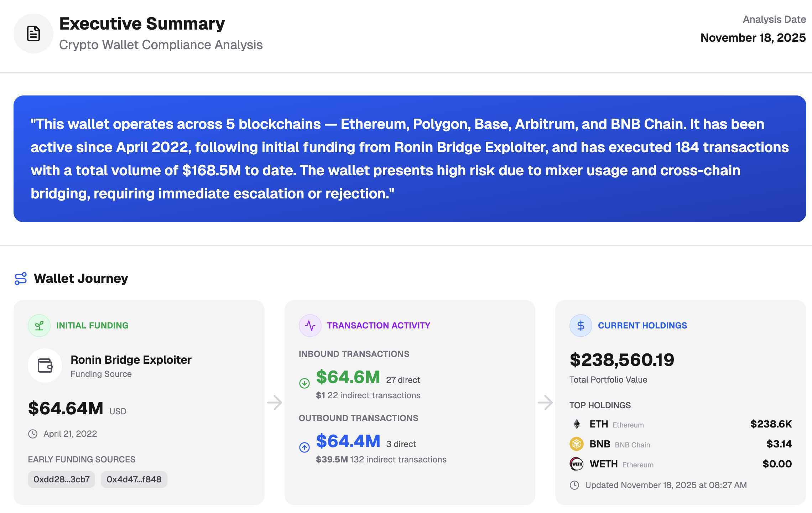This screenshot has width=812, height=513.
Task: Click the Transaction Activity pulse icon
Action: 310,325
